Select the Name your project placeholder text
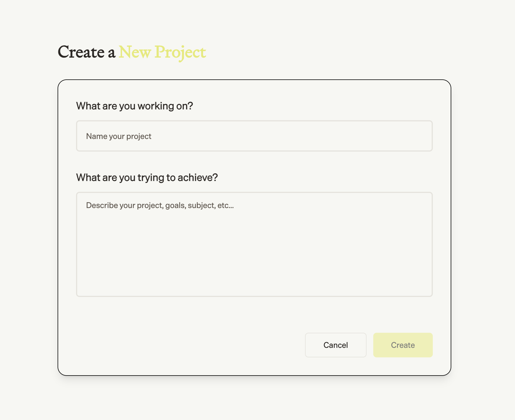The height and width of the screenshot is (420, 515). (x=118, y=136)
